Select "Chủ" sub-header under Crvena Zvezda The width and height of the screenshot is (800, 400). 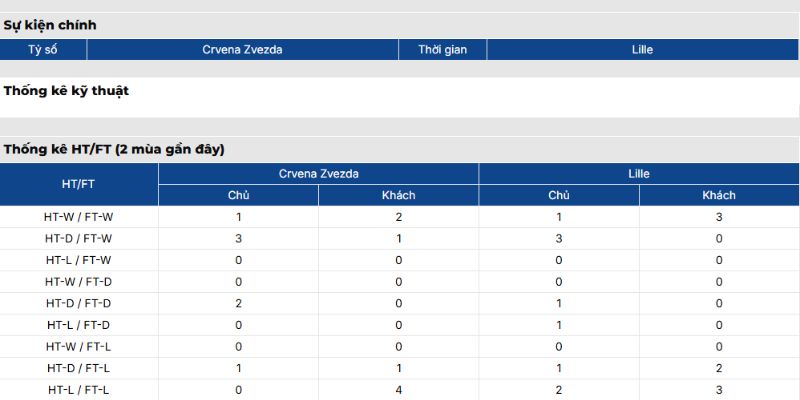238,195
